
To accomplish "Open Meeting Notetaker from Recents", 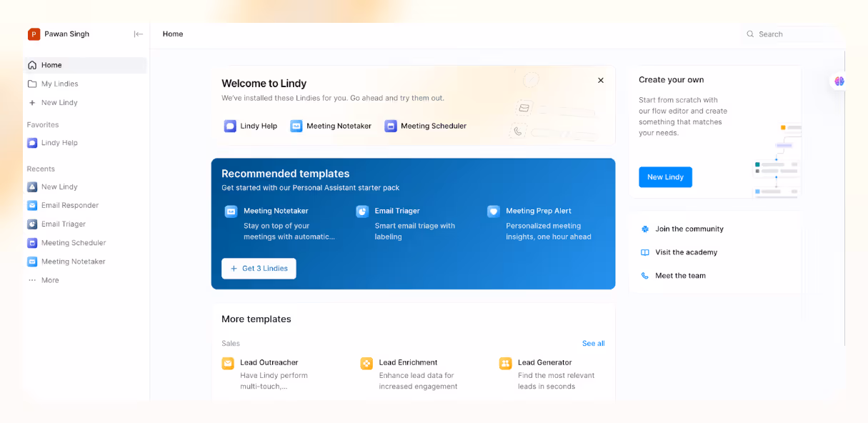I will tap(85, 262).
